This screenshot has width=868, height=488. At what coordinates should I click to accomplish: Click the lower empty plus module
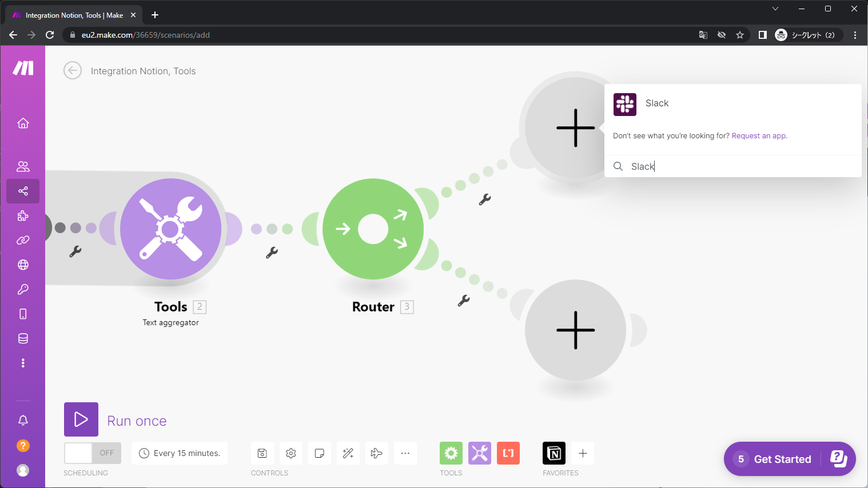pyautogui.click(x=575, y=330)
